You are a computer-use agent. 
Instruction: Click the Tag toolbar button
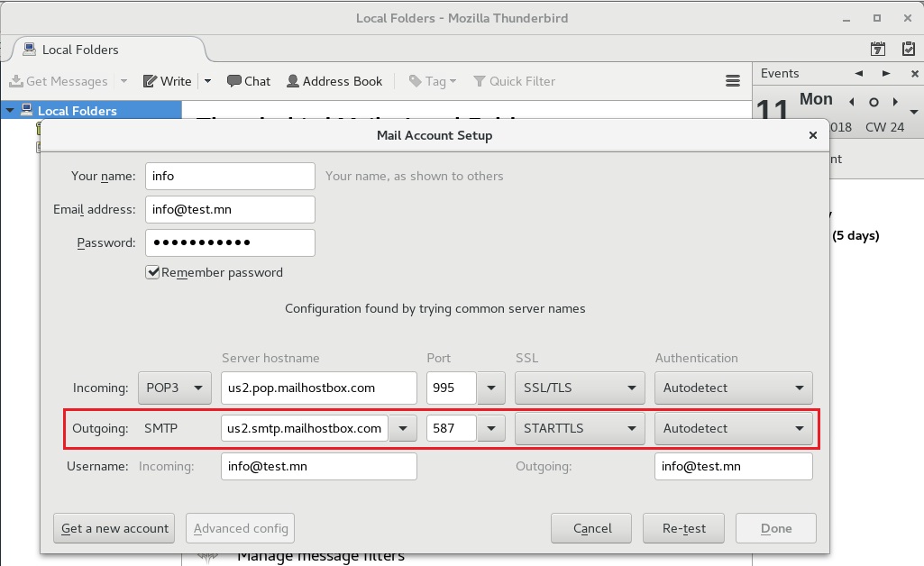433,81
